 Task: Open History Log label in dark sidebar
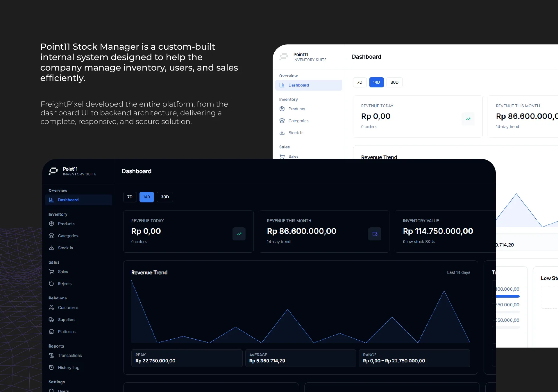coord(69,368)
